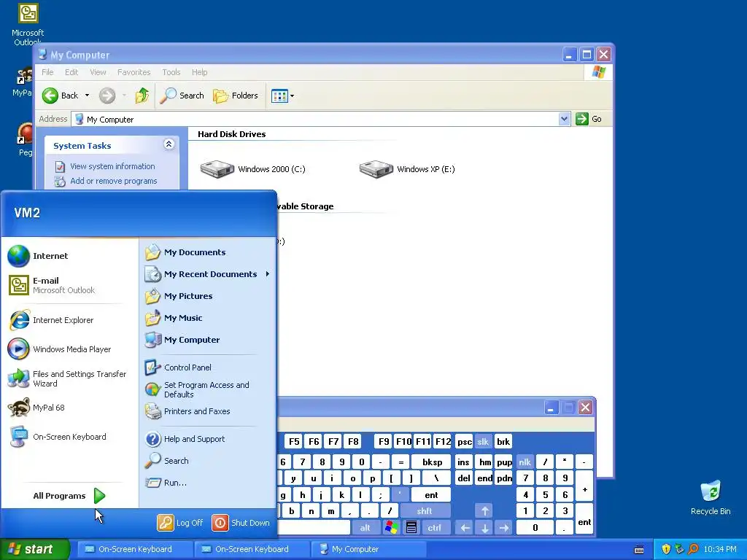Select the Windows XP (E:) drive

click(x=407, y=169)
